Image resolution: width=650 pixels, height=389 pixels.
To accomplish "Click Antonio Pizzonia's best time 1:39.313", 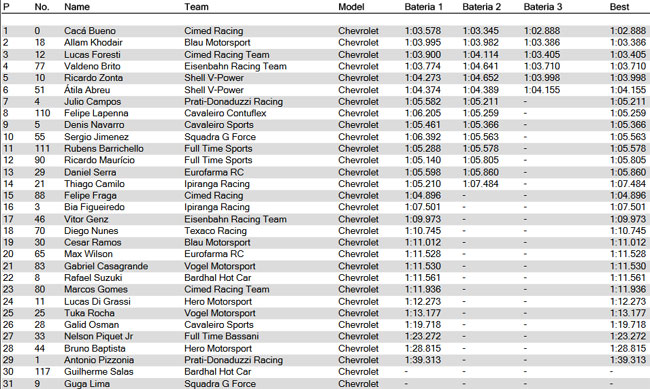I will (628, 360).
